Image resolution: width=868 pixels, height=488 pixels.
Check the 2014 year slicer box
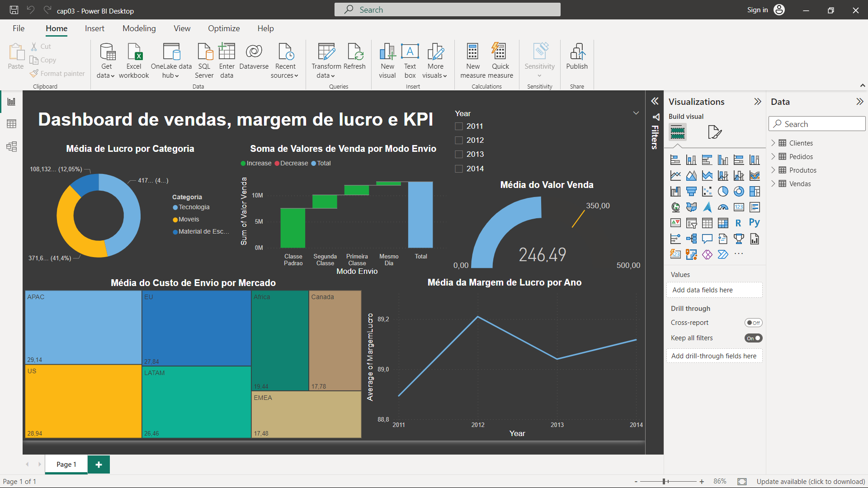[459, 169]
